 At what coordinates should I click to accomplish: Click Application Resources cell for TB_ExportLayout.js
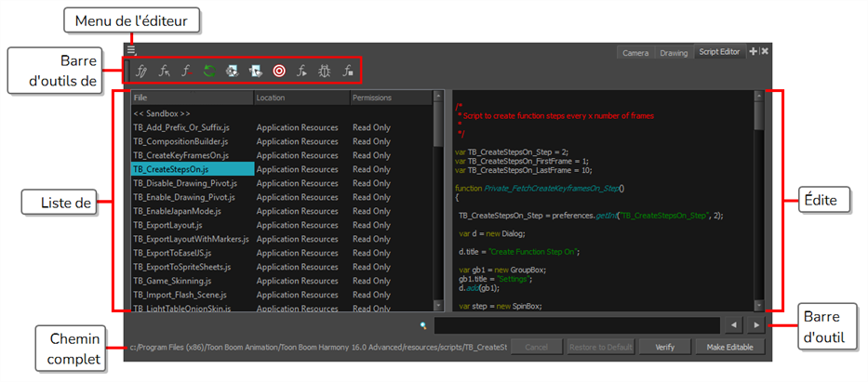click(x=298, y=225)
